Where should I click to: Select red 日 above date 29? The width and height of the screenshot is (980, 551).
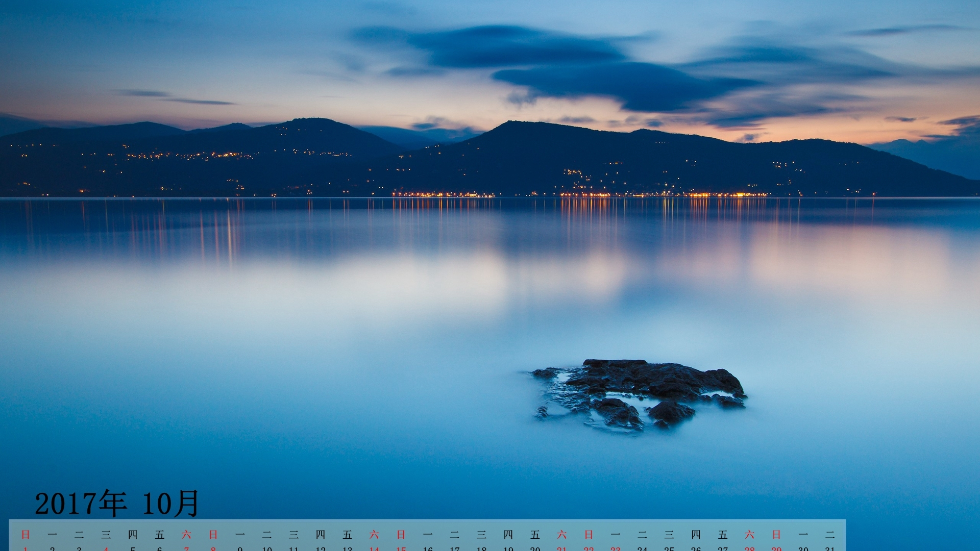pyautogui.click(x=776, y=534)
